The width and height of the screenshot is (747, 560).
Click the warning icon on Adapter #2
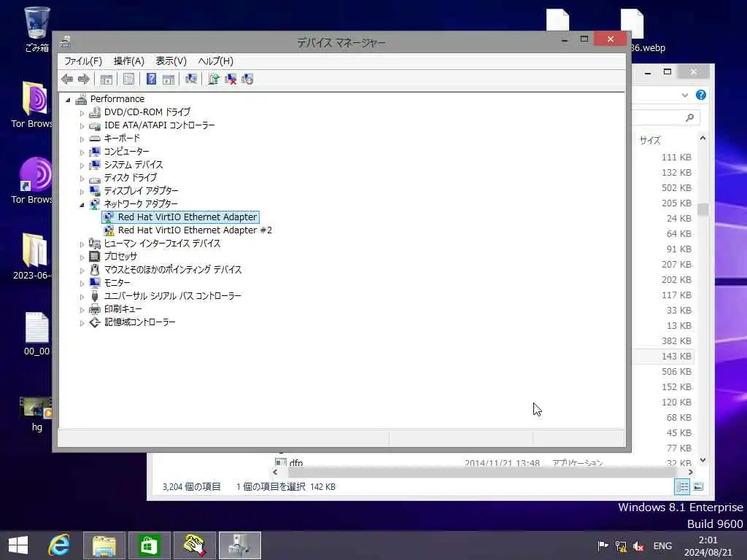coord(109,230)
